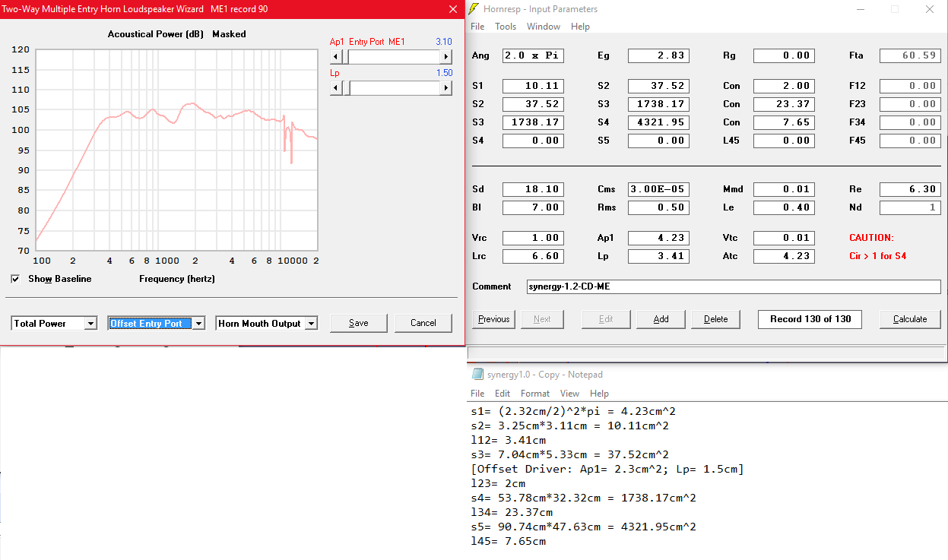Image resolution: width=948 pixels, height=560 pixels.
Task: Open Hornresp Tools menu
Action: (506, 27)
